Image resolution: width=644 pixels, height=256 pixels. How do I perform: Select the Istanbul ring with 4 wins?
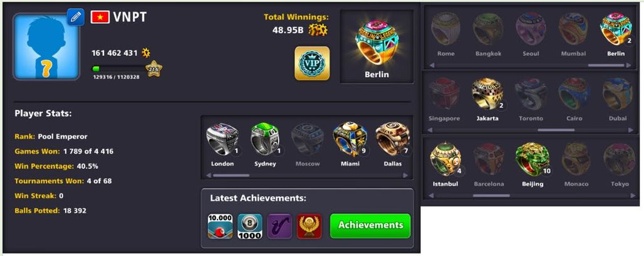(445, 159)
